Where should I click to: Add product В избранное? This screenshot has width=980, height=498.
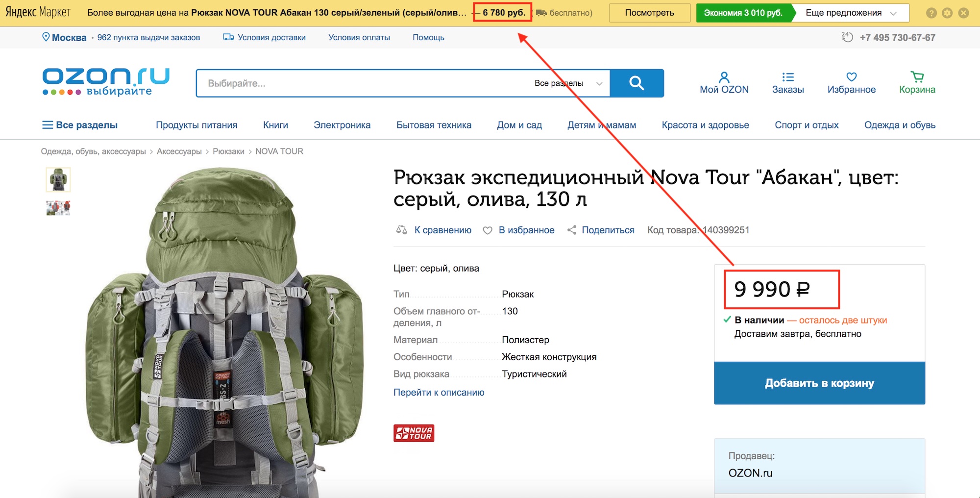526,230
